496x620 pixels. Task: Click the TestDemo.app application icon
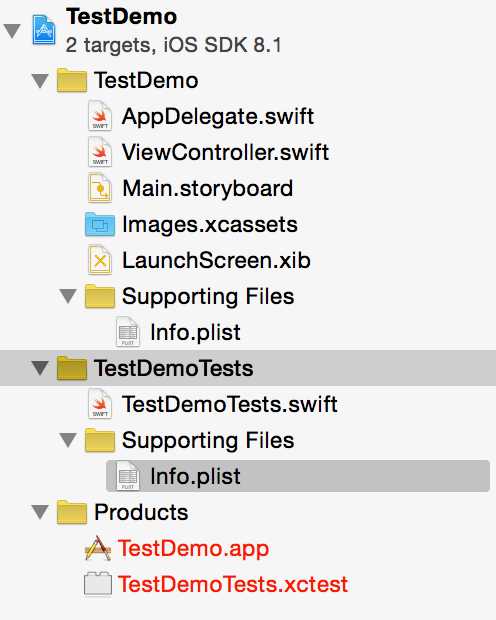[x=98, y=548]
